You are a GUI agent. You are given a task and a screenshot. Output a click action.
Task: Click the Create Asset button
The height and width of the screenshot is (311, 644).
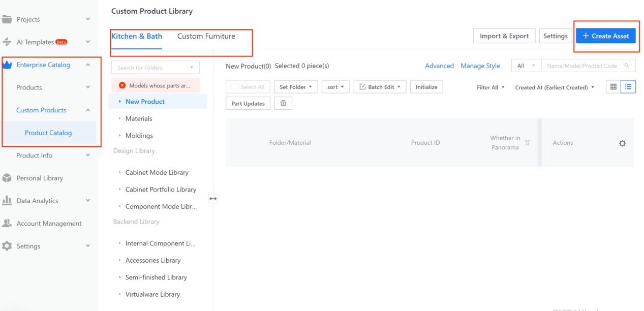[605, 36]
